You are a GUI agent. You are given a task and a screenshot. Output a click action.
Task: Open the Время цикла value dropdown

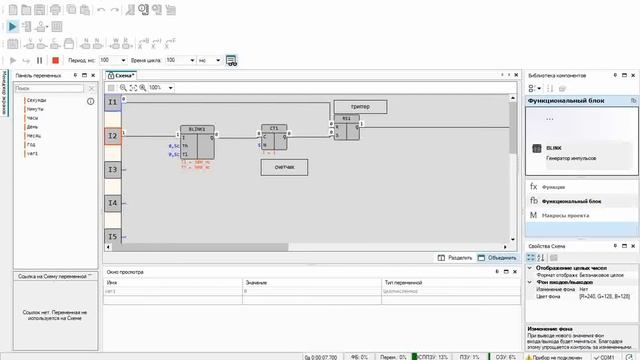tap(192, 60)
